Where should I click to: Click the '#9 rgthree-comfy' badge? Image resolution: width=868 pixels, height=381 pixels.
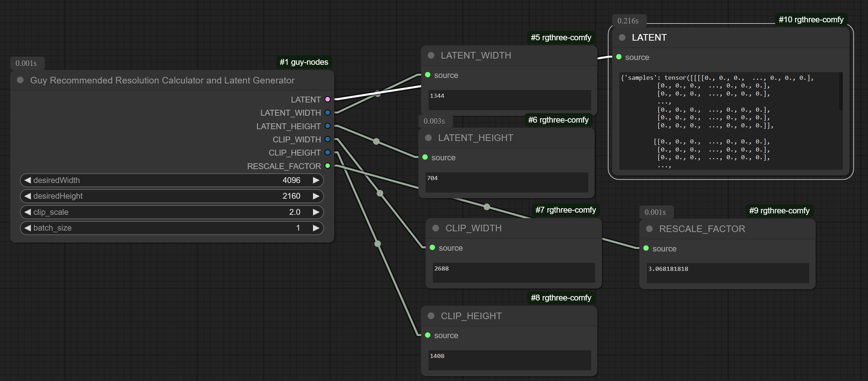(x=779, y=211)
